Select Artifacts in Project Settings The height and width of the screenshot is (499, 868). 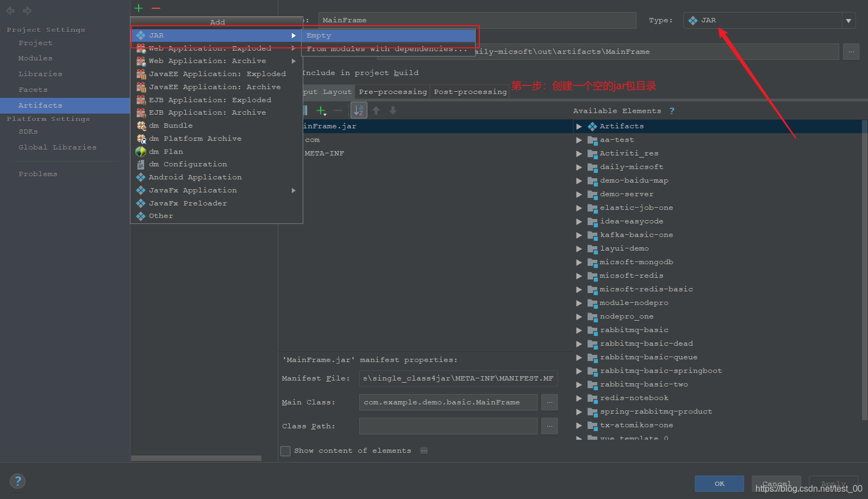click(x=65, y=105)
